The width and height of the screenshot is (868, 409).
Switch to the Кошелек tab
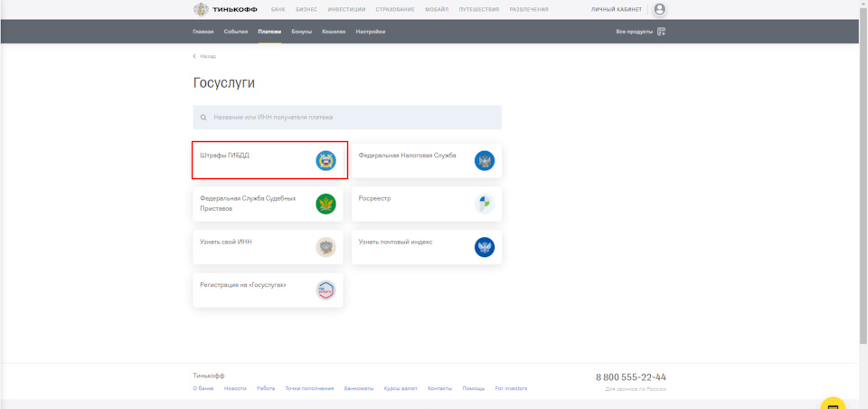[x=334, y=32]
